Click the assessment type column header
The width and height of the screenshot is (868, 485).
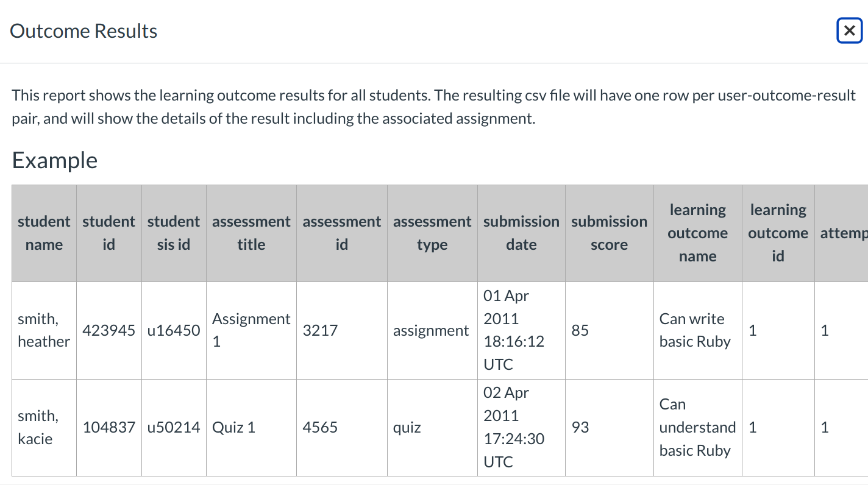pyautogui.click(x=432, y=233)
